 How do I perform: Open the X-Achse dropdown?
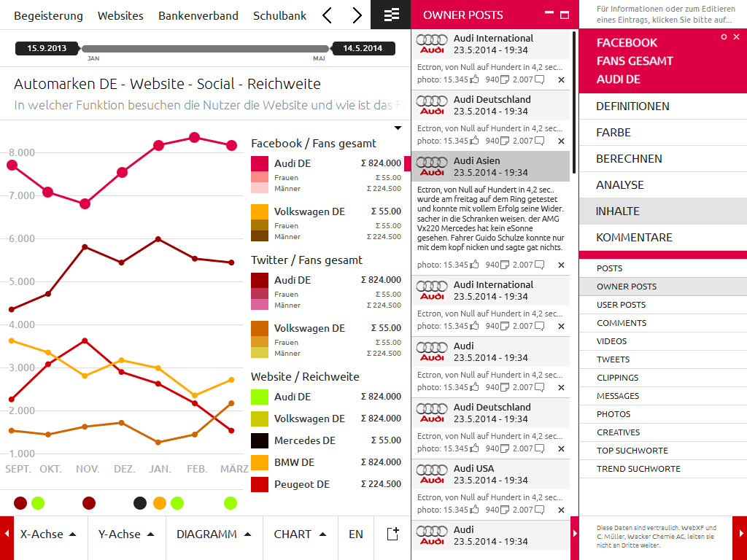click(47, 534)
